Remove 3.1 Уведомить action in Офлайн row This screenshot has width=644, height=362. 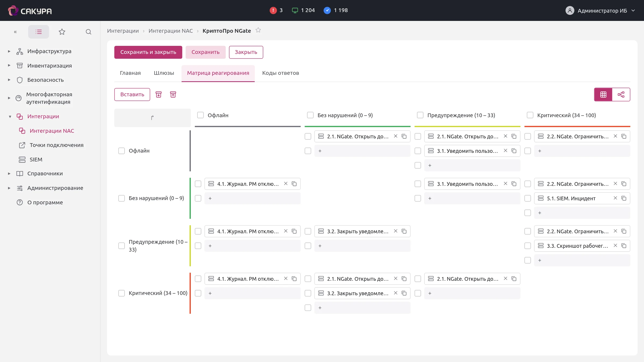pyautogui.click(x=506, y=151)
